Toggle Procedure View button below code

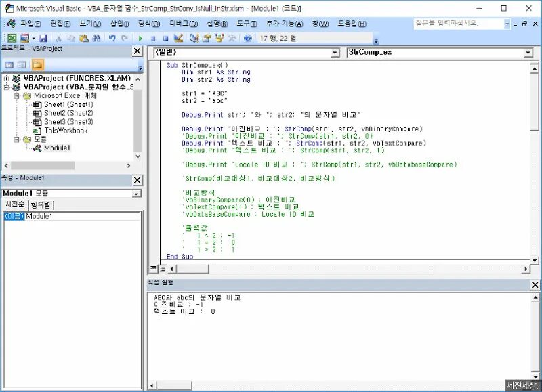tap(154, 268)
